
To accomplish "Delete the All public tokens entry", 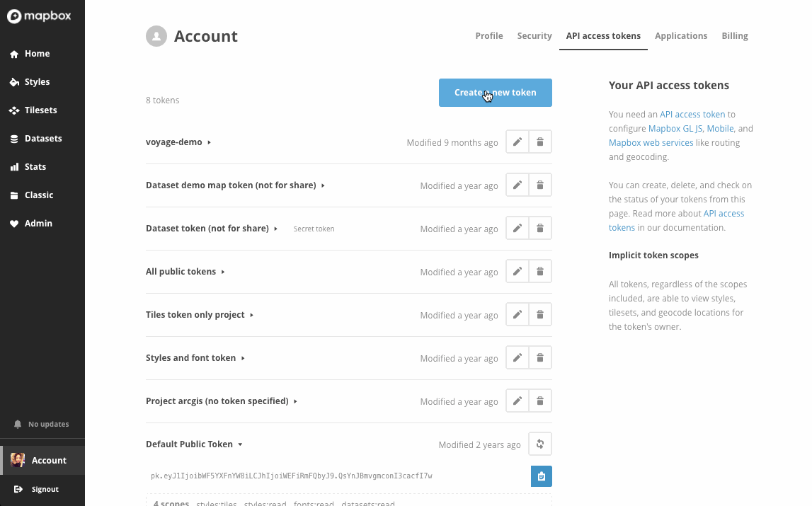I will click(540, 271).
